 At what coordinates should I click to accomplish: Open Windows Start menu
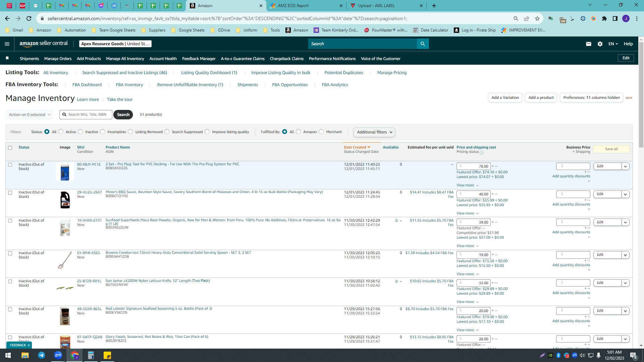8,355
